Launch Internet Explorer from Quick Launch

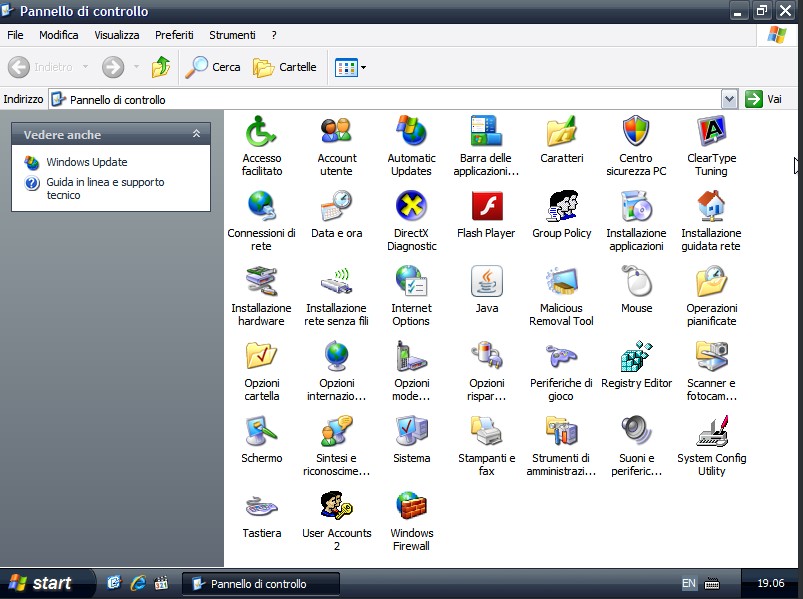138,583
